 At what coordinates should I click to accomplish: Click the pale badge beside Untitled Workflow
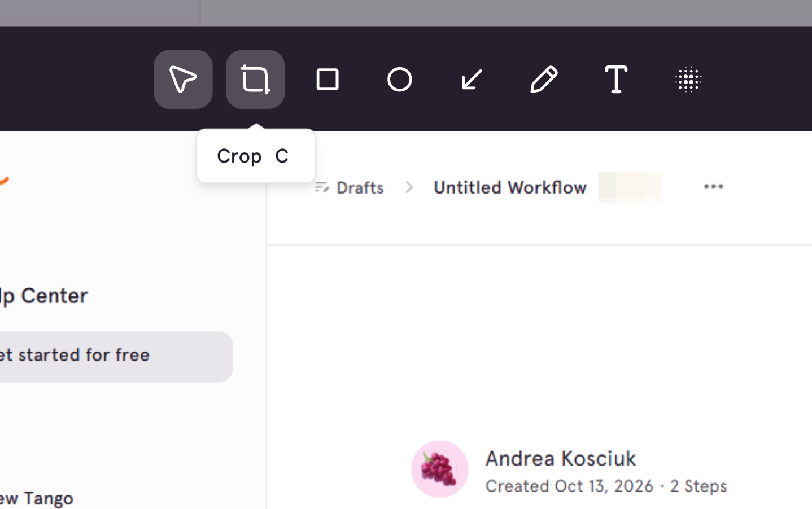630,187
